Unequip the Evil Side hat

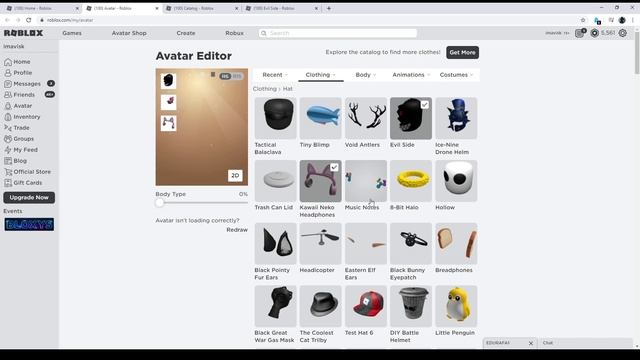click(411, 118)
